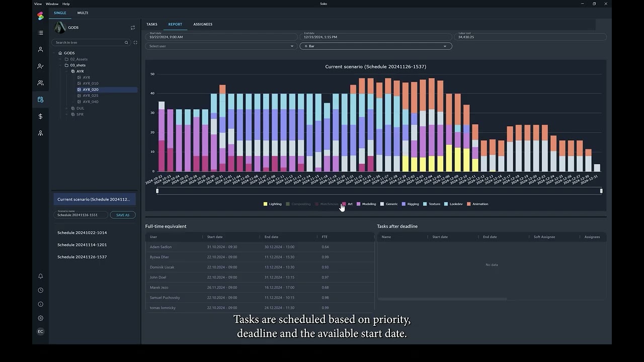Open the calendar scheduling sidebar icon

pyautogui.click(x=40, y=100)
